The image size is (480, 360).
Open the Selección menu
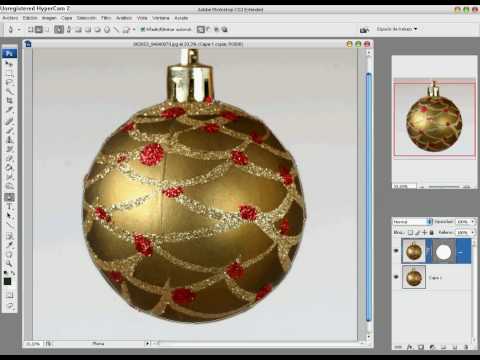point(86,18)
